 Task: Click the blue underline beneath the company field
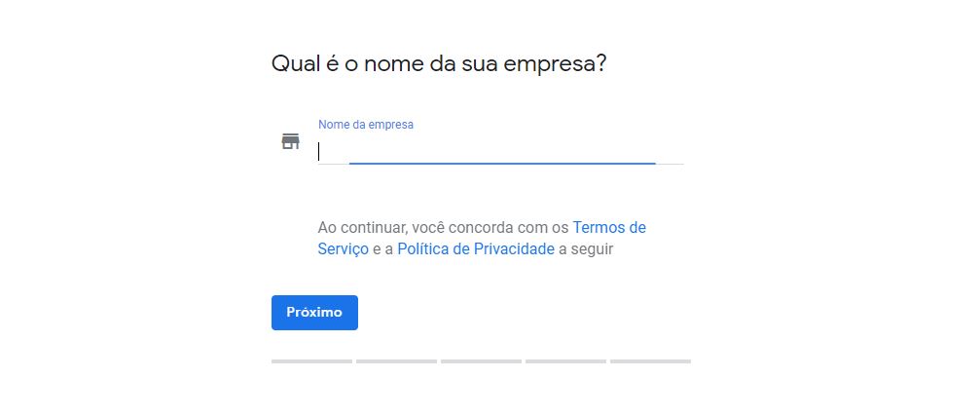coord(502,164)
